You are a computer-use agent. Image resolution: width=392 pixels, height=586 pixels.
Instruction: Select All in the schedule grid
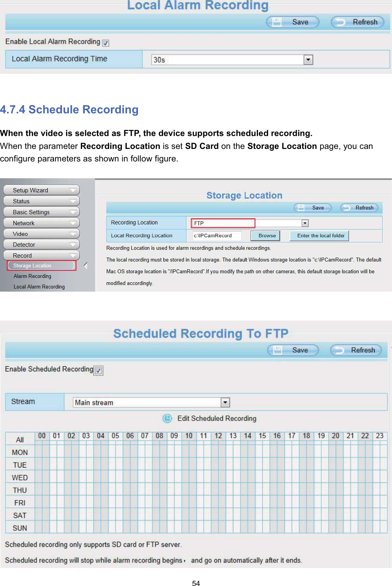pyautogui.click(x=20, y=440)
